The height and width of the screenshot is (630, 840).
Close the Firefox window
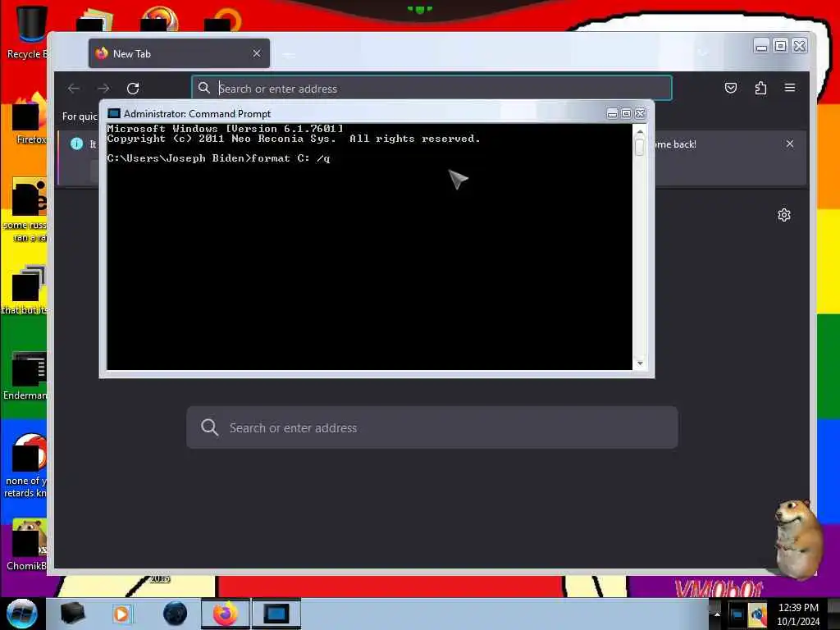(x=799, y=46)
